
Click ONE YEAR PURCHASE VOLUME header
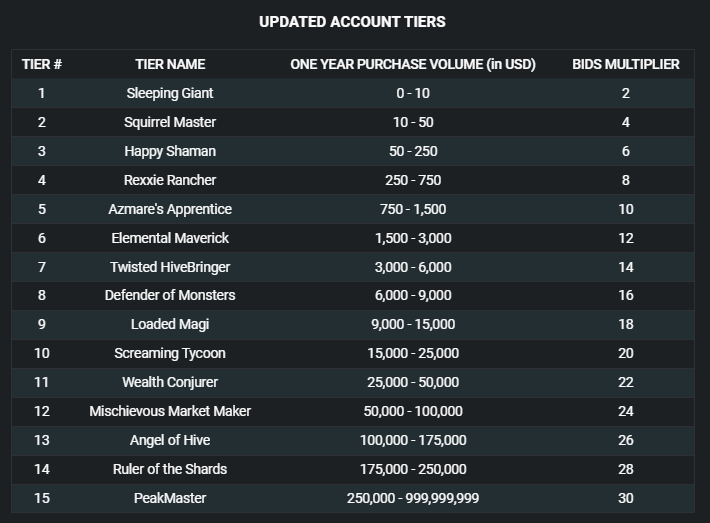413,64
